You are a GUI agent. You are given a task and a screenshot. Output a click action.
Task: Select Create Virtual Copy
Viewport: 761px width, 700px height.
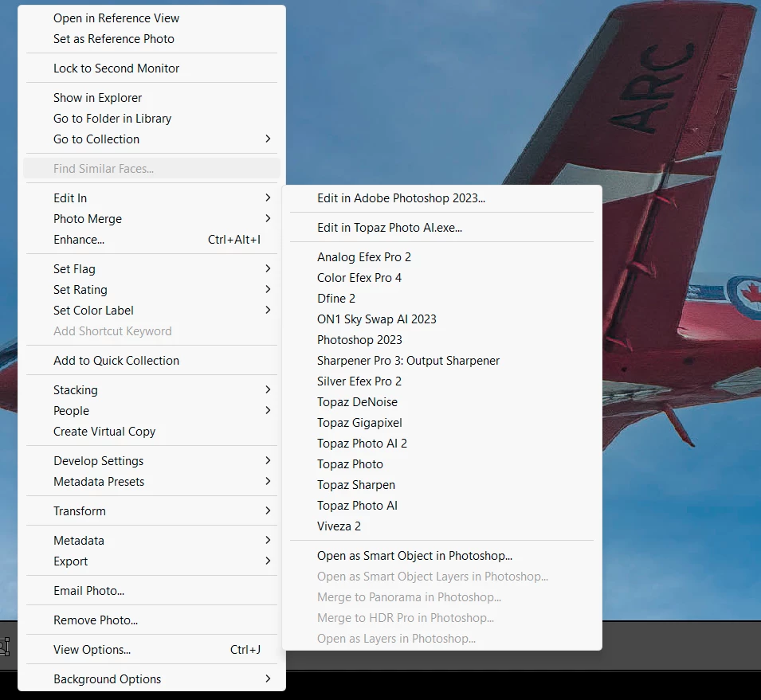point(151,432)
